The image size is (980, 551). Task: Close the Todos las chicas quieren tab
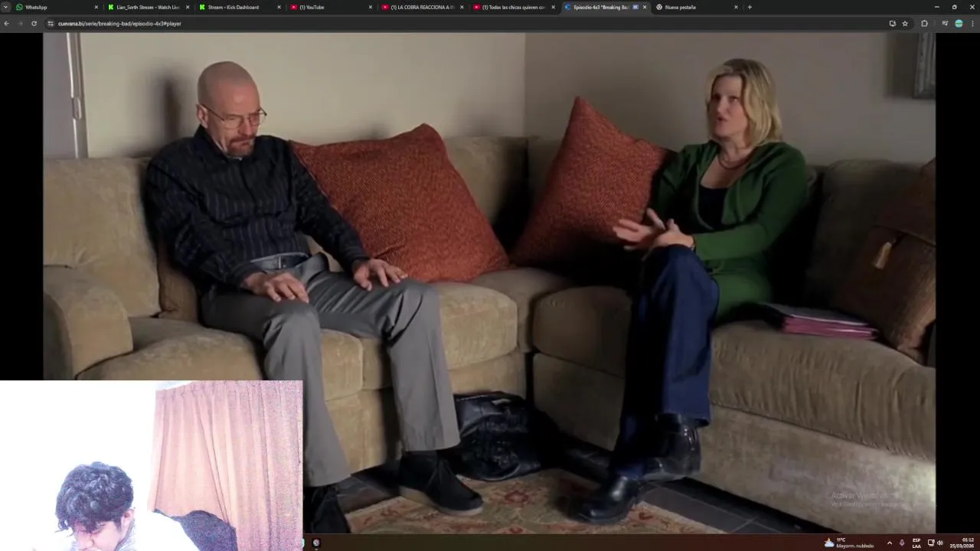(553, 7)
